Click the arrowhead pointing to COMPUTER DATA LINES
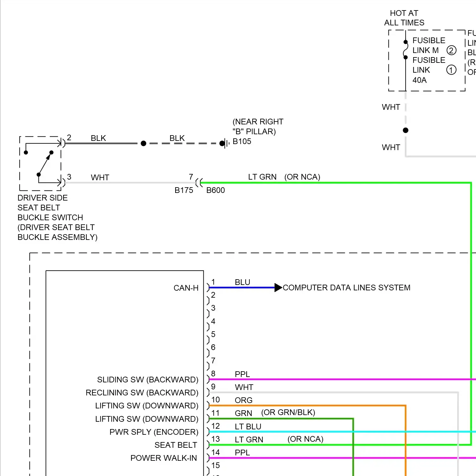The width and height of the screenshot is (476, 476). [278, 288]
